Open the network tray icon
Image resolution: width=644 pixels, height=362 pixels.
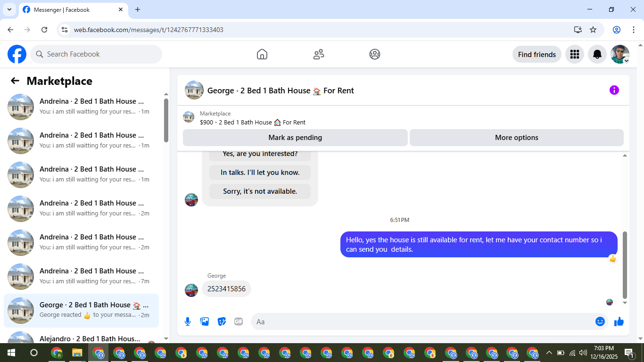pos(572,353)
